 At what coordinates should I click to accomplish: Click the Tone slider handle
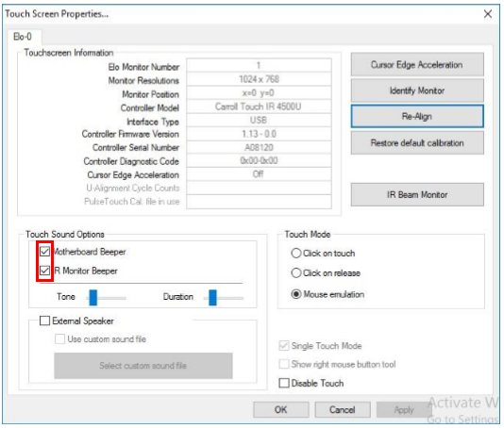click(93, 298)
